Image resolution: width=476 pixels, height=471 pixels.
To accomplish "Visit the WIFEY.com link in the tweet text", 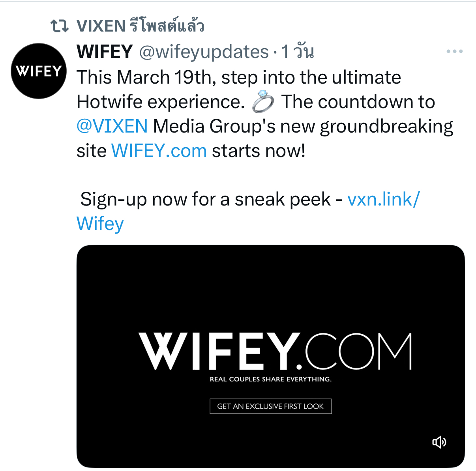I will click(159, 151).
